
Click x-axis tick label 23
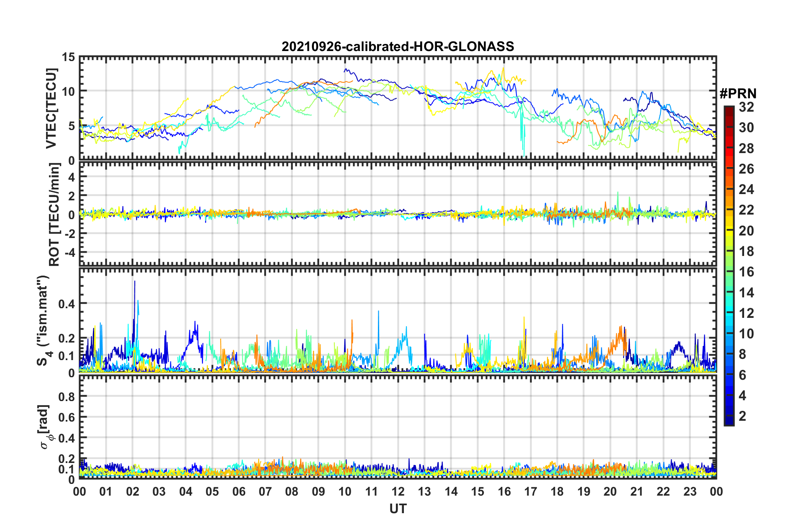coord(690,491)
